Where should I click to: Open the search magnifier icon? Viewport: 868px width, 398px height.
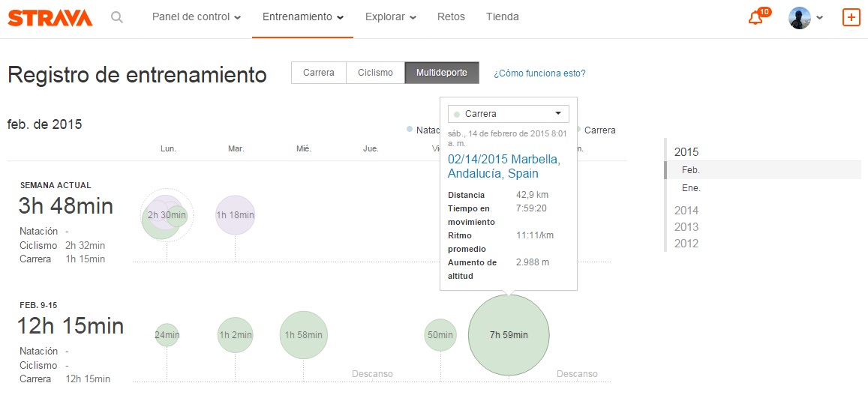click(x=117, y=17)
